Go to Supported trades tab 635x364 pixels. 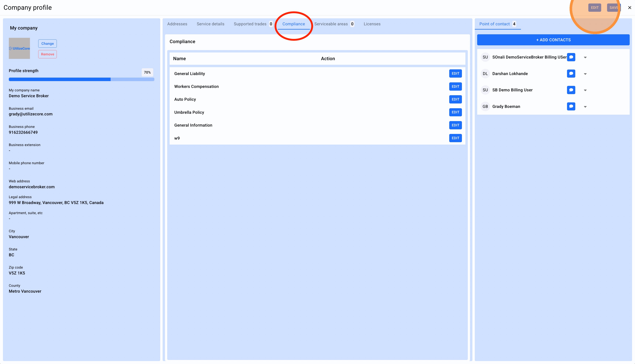pos(250,24)
